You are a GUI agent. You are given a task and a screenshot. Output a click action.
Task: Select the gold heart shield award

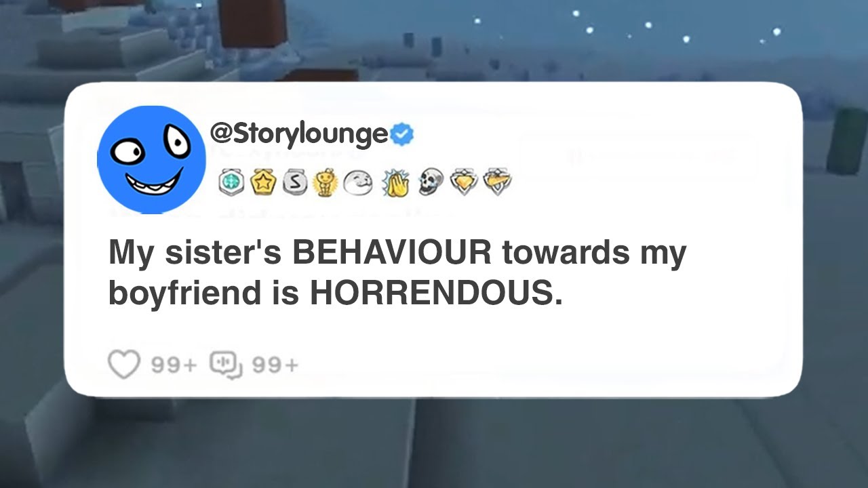465,182
